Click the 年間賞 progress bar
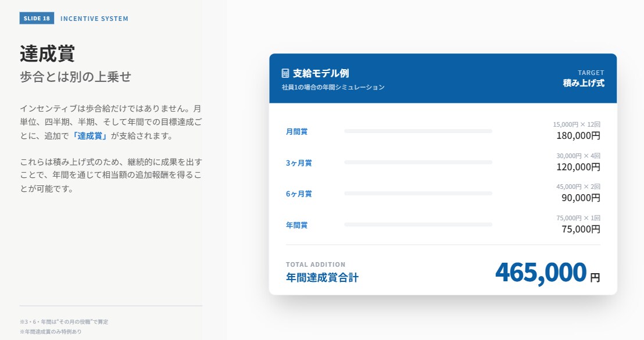644x340 pixels. coord(418,224)
